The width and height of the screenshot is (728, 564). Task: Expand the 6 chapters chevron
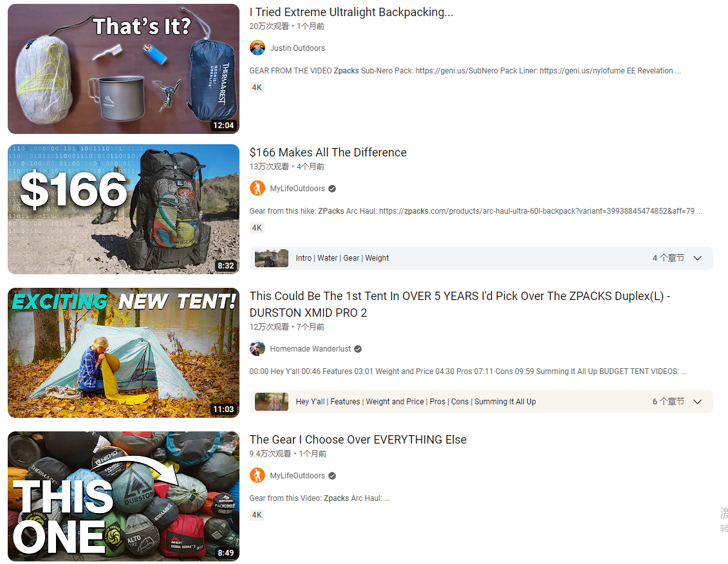(697, 402)
